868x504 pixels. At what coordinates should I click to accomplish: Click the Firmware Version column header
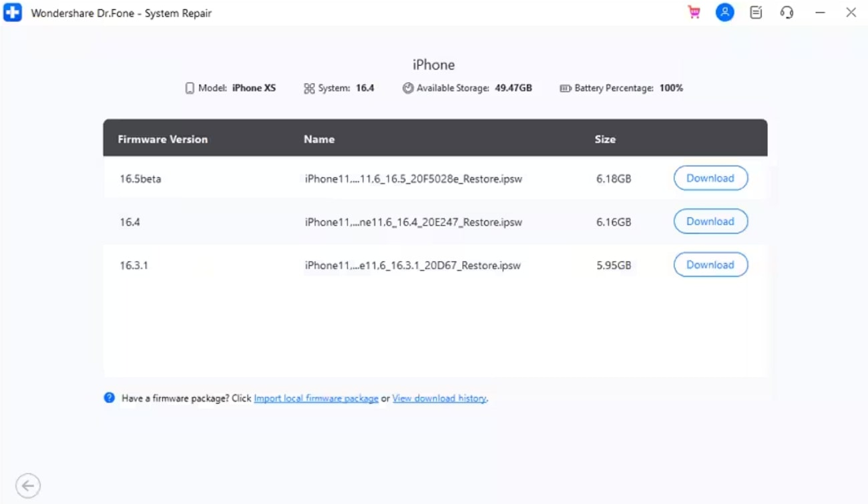pos(162,140)
